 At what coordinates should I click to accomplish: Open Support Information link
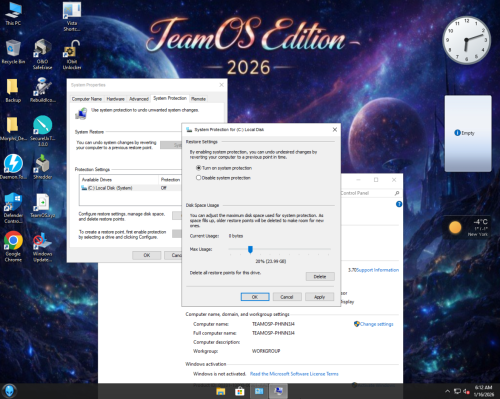(378, 270)
